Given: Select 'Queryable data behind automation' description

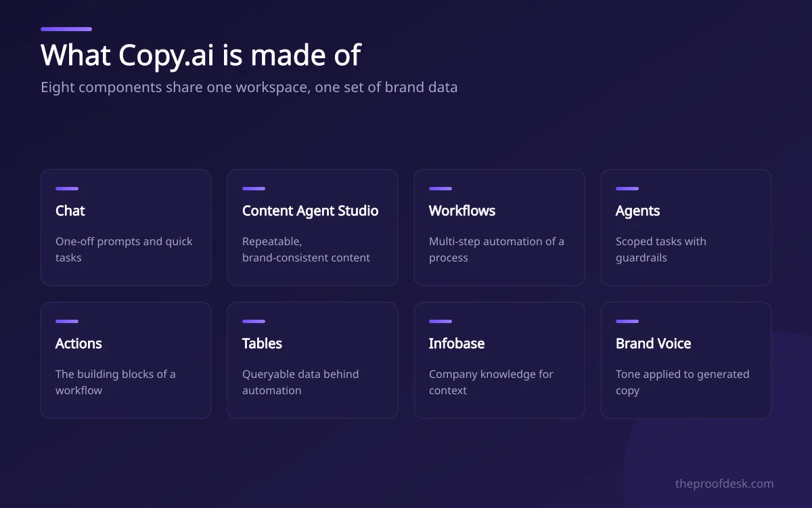Looking at the screenshot, I should (300, 382).
